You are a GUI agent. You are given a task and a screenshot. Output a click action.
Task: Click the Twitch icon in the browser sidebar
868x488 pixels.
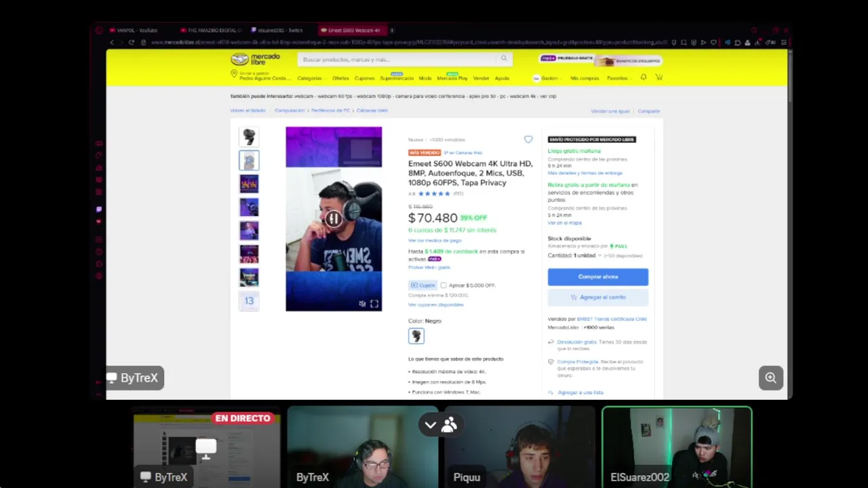(99, 209)
